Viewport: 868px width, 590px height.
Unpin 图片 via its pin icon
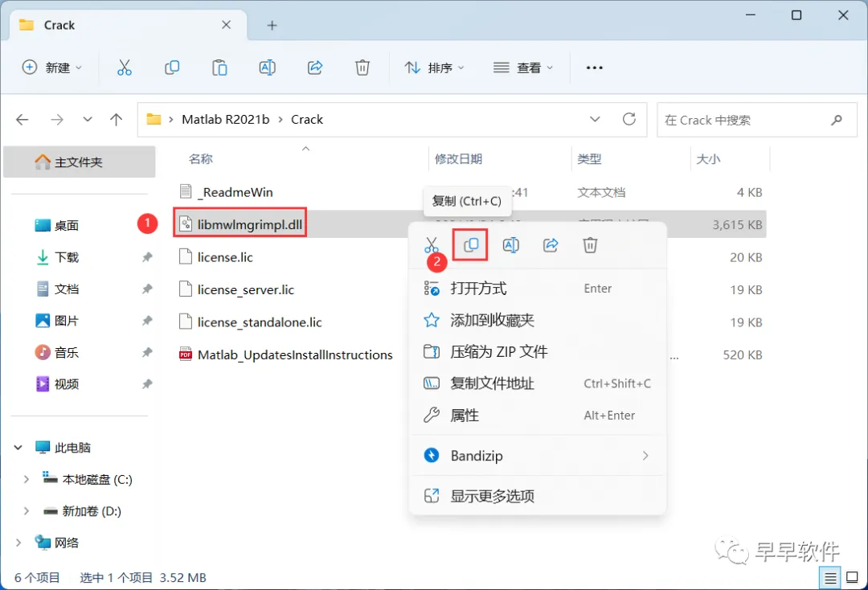point(147,321)
